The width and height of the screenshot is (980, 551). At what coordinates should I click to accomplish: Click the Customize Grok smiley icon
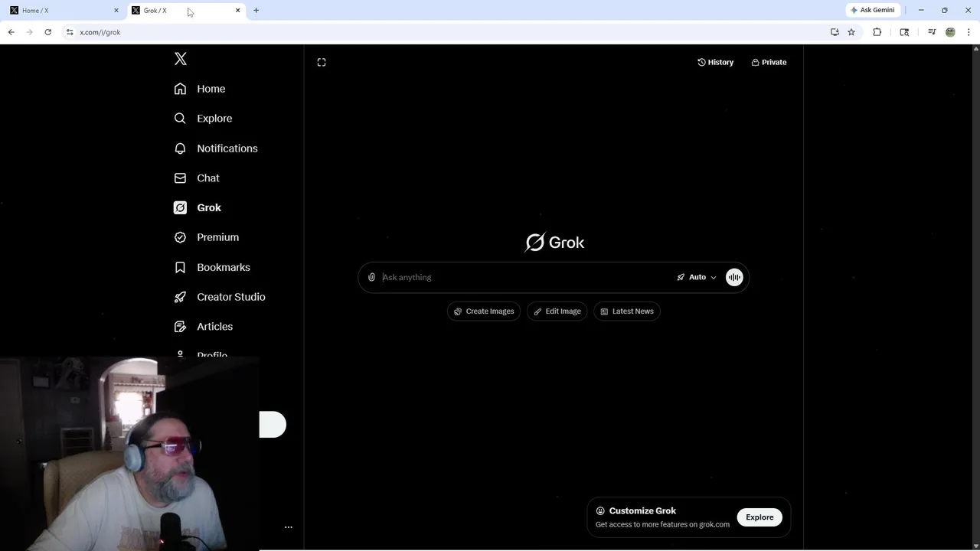pyautogui.click(x=600, y=511)
